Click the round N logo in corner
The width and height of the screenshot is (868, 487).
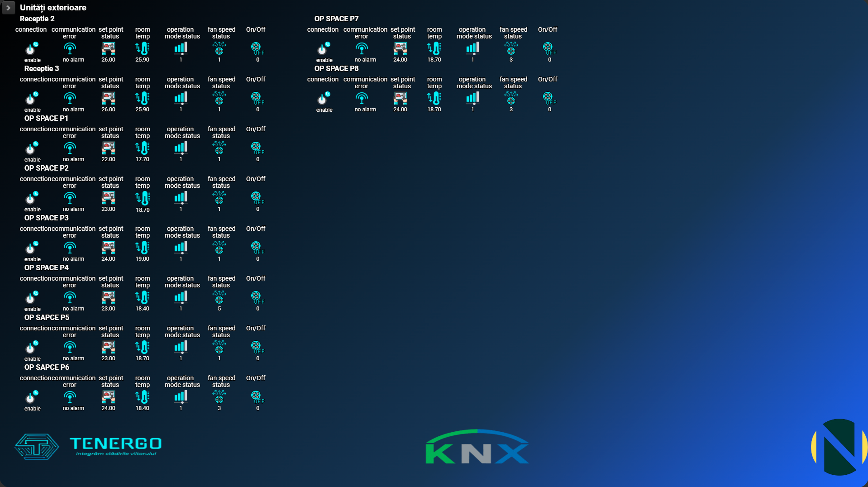pyautogui.click(x=839, y=447)
